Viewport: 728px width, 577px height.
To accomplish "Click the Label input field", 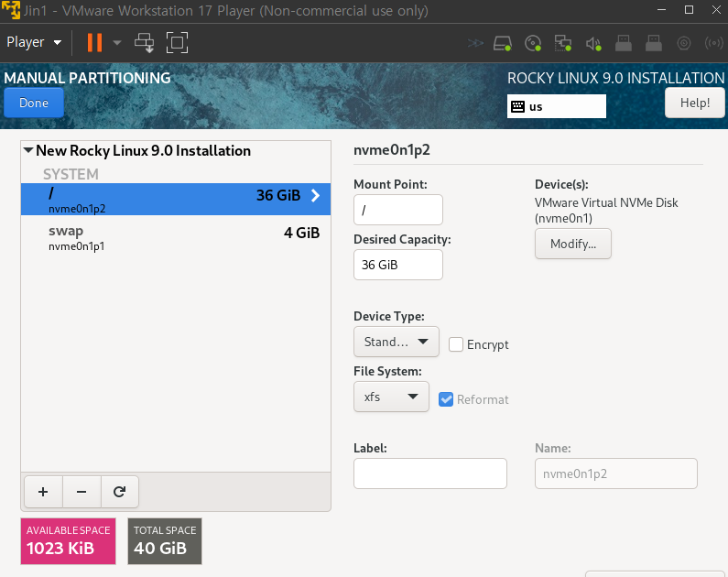I will pos(429,474).
